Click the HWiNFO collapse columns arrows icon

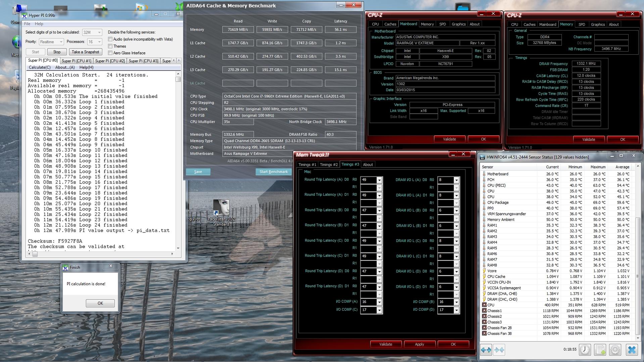pos(499,350)
